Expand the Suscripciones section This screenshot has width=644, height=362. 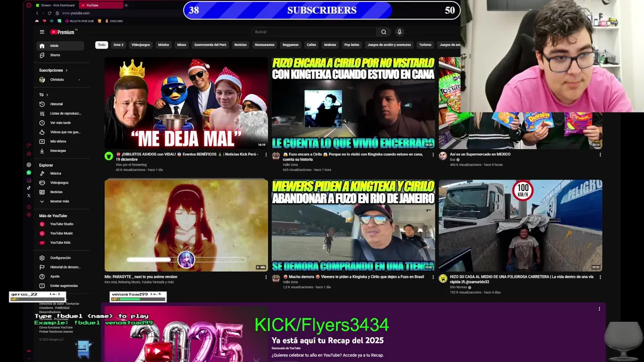point(53,70)
